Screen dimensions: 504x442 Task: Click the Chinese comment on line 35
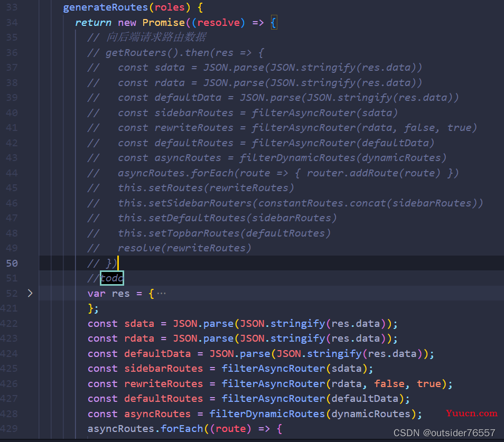pyautogui.click(x=156, y=37)
